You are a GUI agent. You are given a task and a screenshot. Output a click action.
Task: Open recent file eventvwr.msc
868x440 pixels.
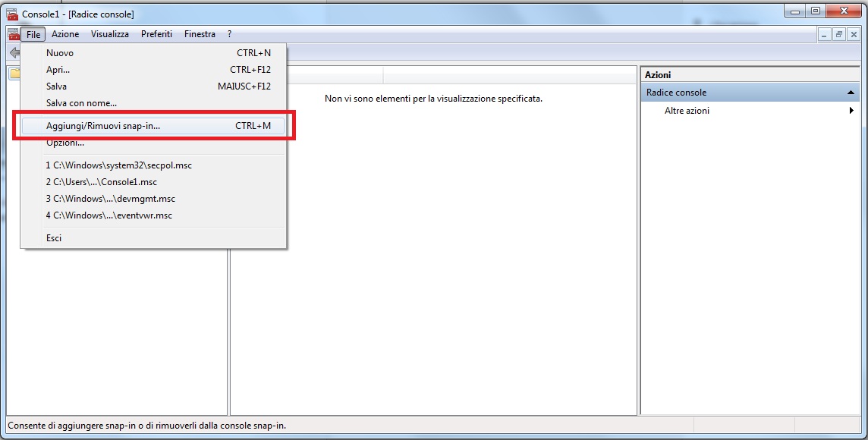point(153,215)
